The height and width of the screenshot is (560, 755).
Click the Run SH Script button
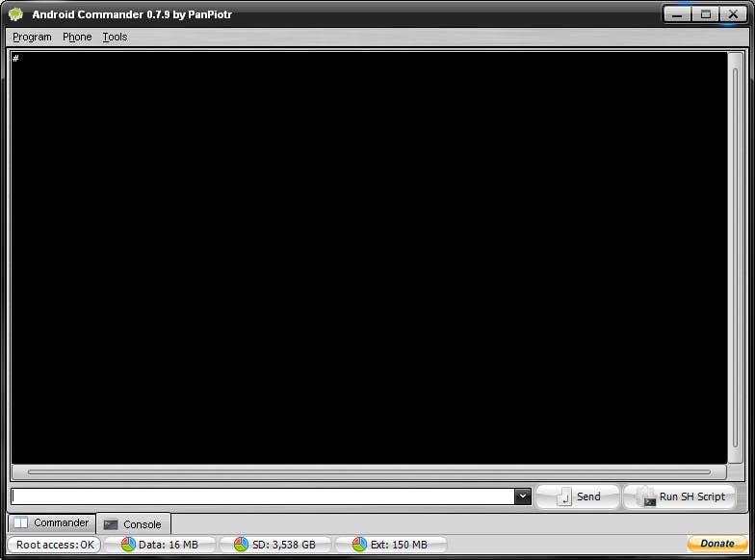[680, 496]
